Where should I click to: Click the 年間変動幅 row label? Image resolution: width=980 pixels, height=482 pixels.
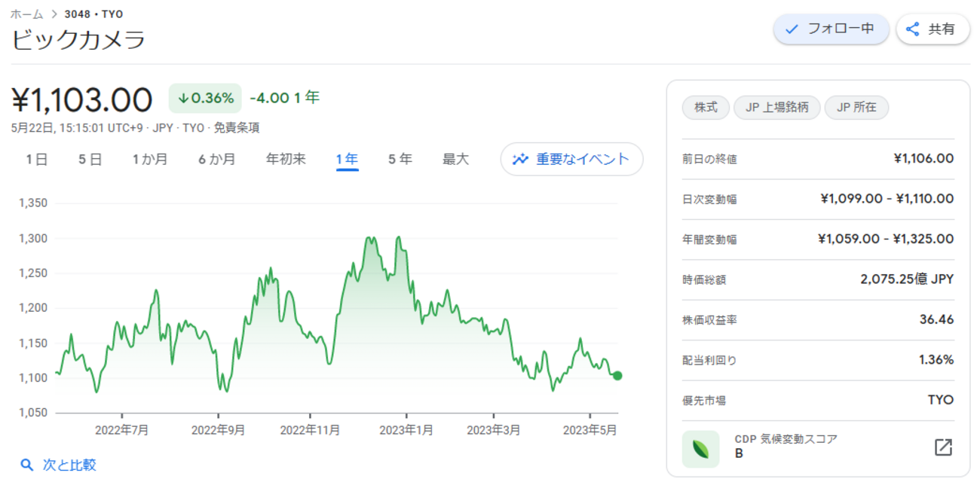tap(709, 239)
